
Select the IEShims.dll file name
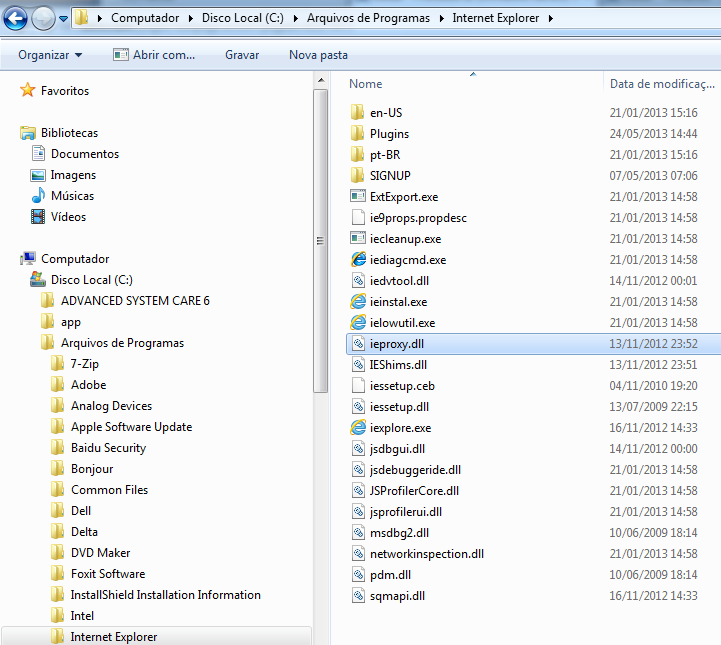(398, 365)
